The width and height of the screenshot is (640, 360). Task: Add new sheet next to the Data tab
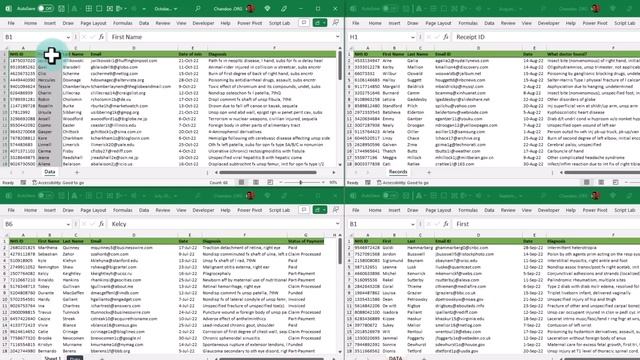(77, 172)
